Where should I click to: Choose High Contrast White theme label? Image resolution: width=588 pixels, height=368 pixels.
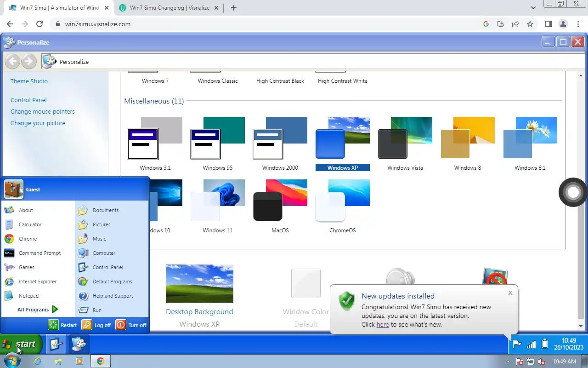point(342,81)
